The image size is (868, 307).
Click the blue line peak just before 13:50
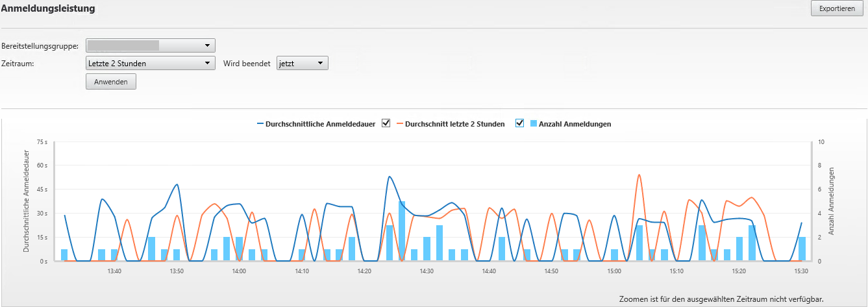coord(177,185)
